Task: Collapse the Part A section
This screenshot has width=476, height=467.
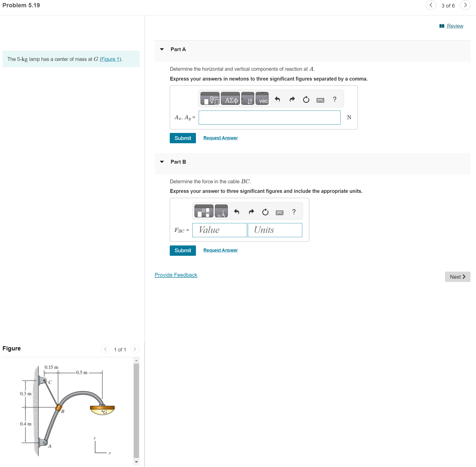Action: (x=162, y=49)
